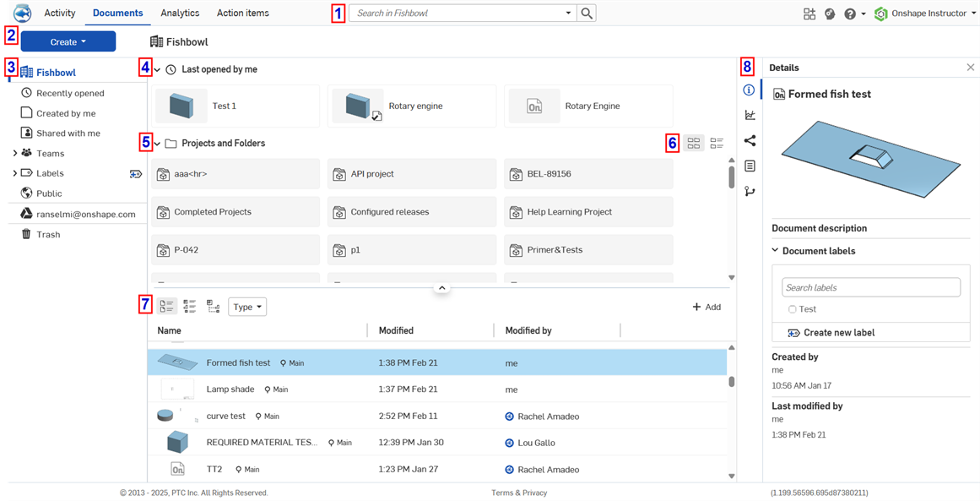Open the search options dropdown arrow
The height and width of the screenshot is (501, 980).
coord(568,14)
